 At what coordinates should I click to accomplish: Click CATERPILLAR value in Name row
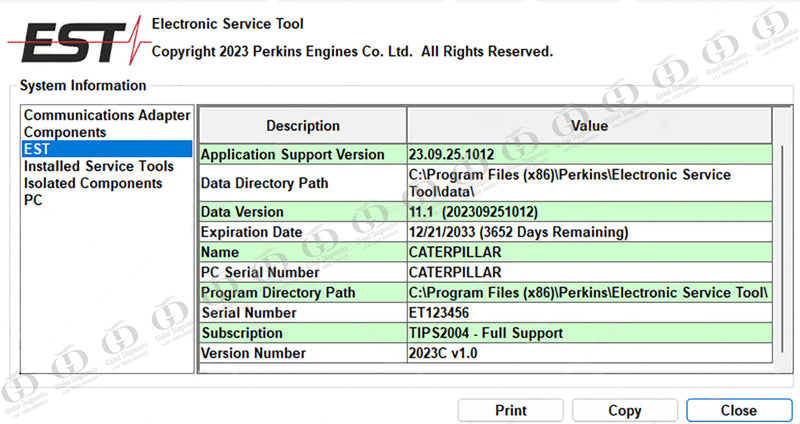pyautogui.click(x=589, y=252)
